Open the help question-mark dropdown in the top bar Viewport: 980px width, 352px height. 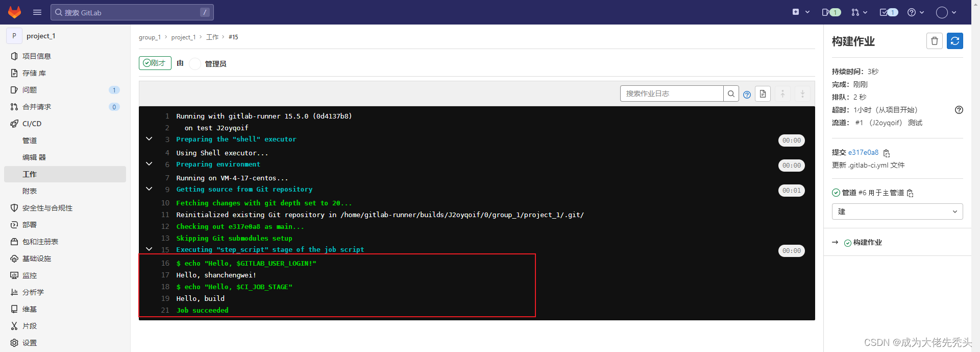[x=916, y=12]
